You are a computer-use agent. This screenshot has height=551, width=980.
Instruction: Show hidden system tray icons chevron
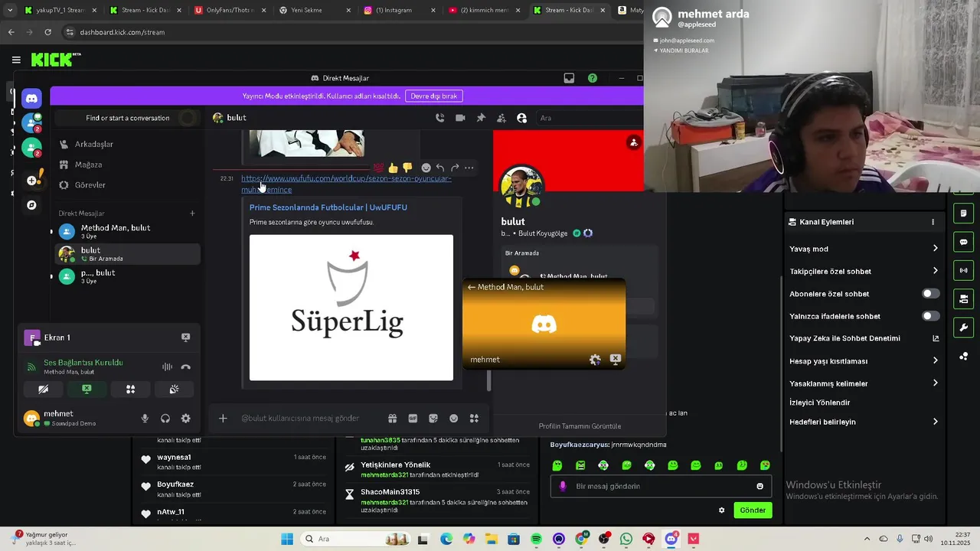[867, 539]
